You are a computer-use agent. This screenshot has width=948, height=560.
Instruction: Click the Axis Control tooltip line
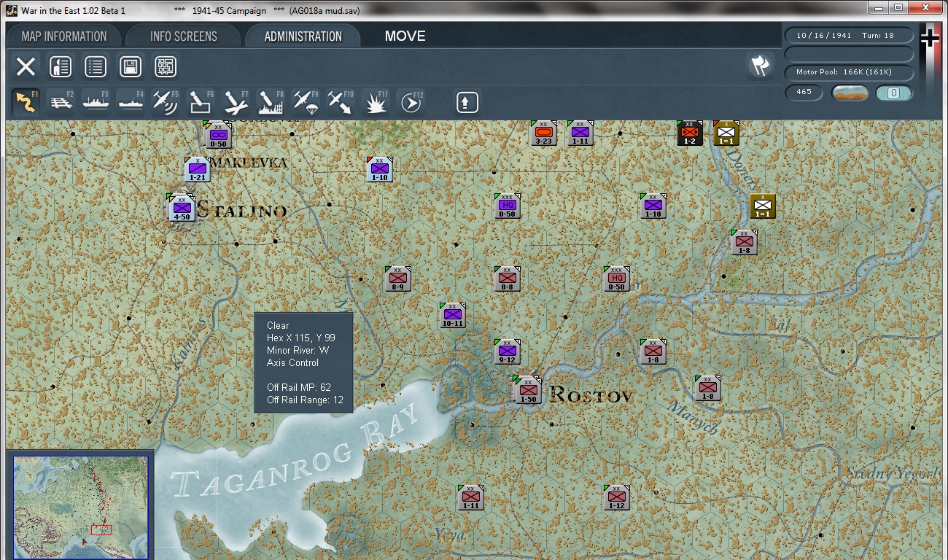coord(292,362)
